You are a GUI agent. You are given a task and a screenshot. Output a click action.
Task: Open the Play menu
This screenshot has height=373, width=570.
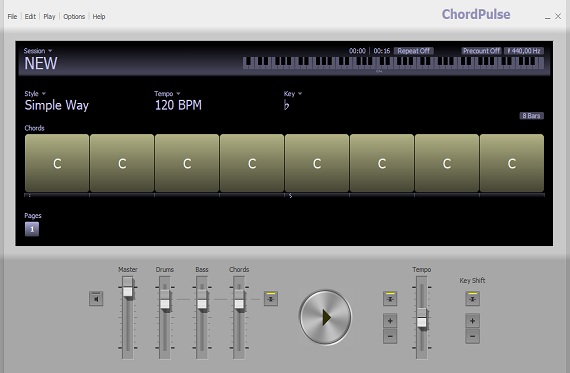tap(49, 16)
